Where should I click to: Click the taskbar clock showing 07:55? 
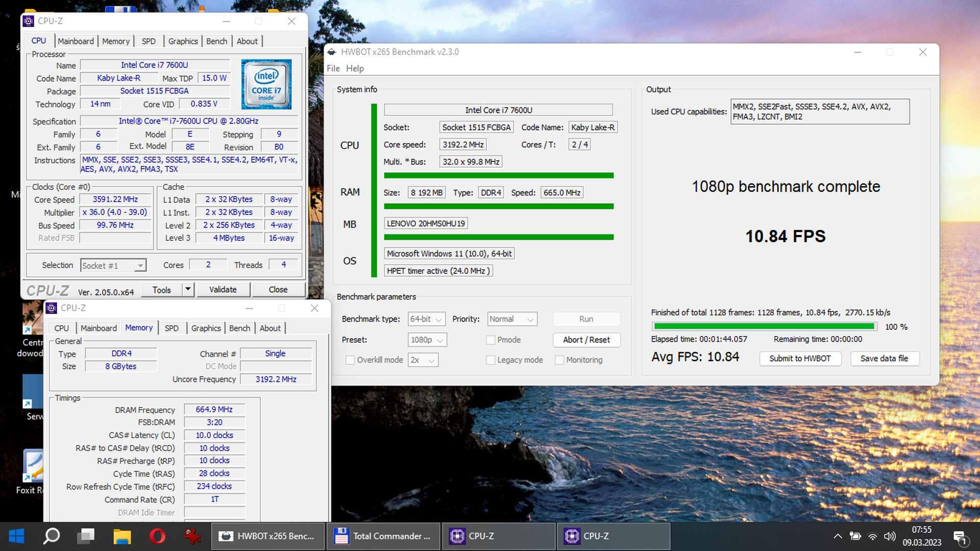pos(922,536)
